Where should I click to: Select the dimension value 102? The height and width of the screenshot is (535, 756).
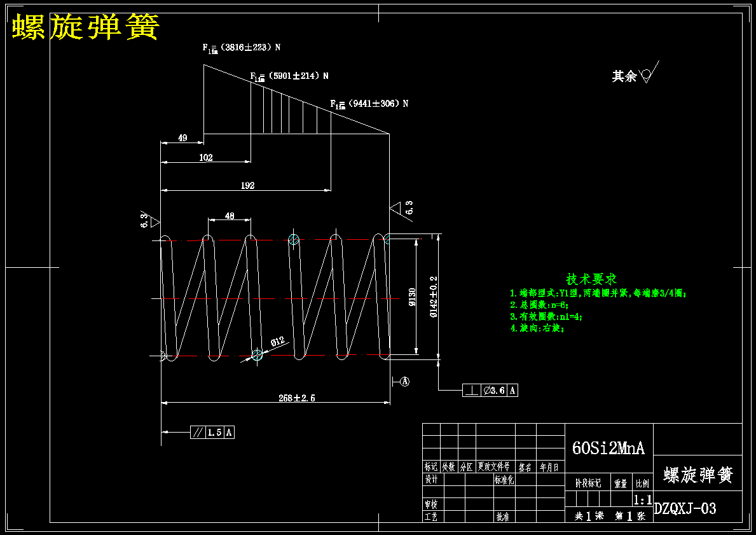pyautogui.click(x=205, y=157)
